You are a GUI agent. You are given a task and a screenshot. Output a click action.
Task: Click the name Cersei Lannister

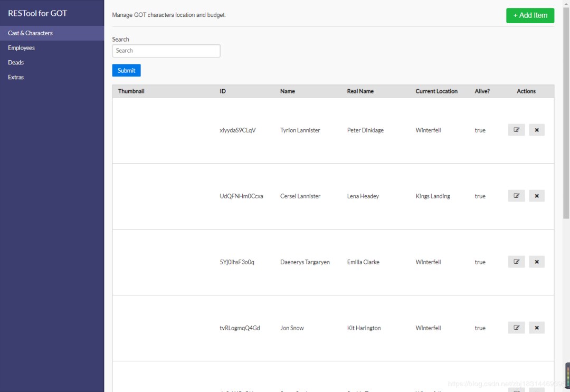click(300, 196)
